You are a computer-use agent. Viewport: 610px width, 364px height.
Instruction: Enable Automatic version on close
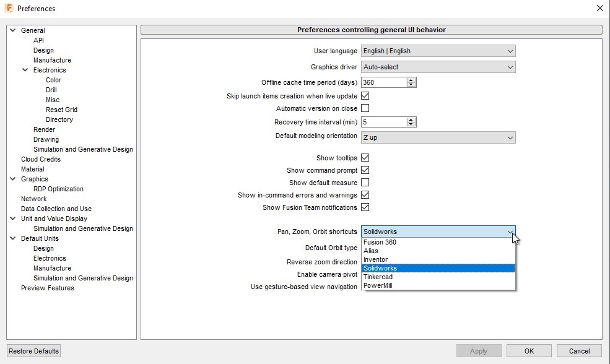(365, 108)
